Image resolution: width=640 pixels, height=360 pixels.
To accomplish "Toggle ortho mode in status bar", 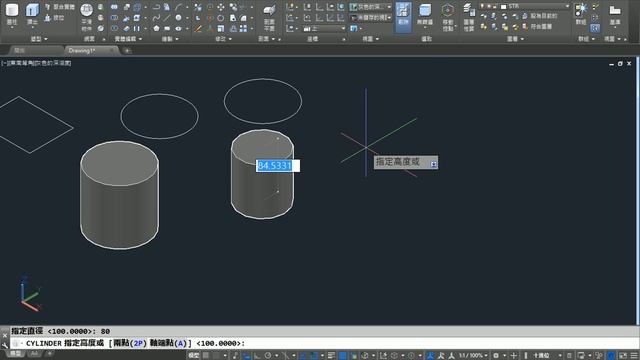I will click(x=258, y=356).
